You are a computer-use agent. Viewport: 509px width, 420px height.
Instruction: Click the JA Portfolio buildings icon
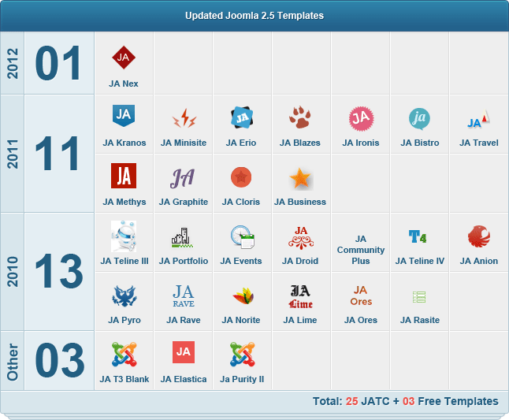[182, 238]
